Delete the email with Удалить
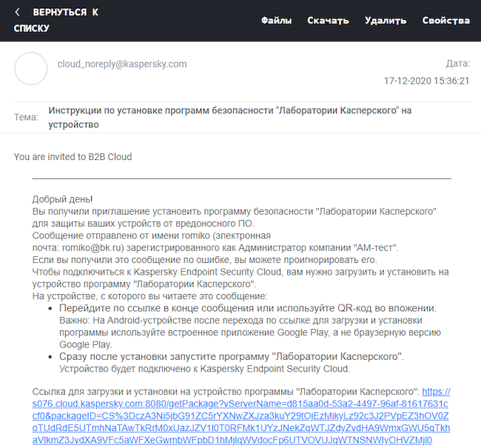 [x=386, y=20]
